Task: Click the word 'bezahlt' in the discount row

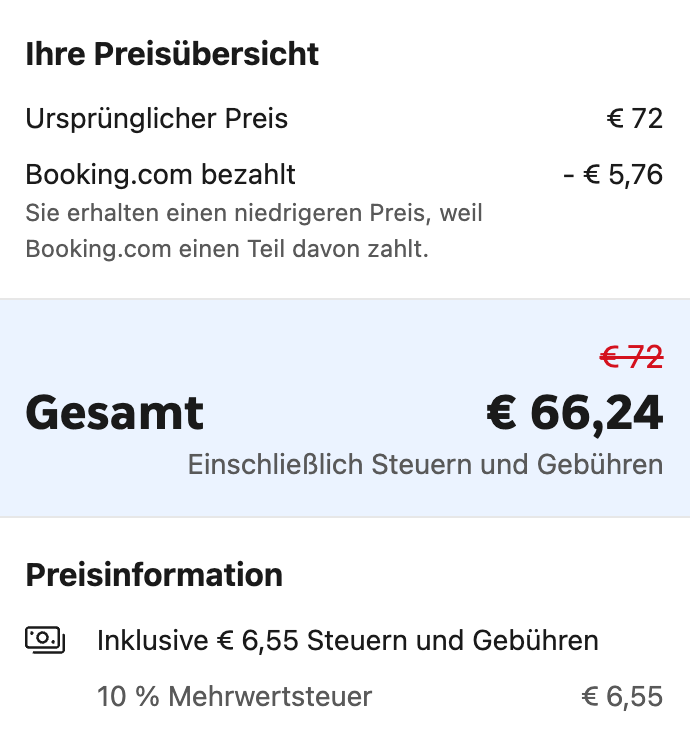Action: coord(248,175)
